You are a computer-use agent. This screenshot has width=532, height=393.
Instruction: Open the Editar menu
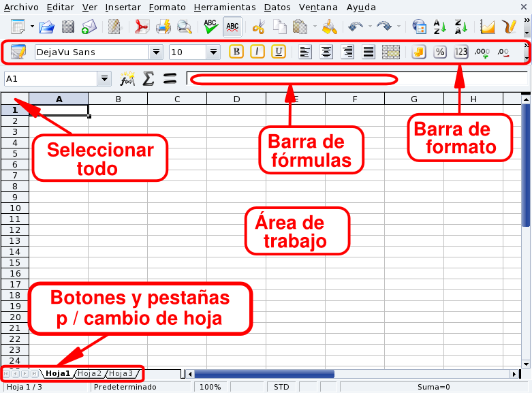click(61, 7)
